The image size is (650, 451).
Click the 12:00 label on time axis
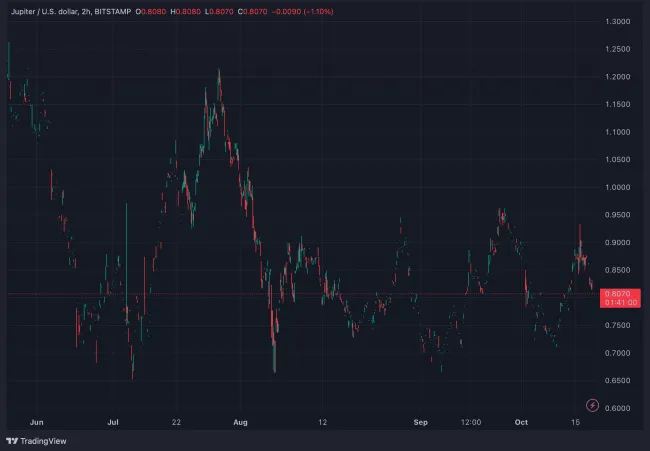pyautogui.click(x=471, y=423)
